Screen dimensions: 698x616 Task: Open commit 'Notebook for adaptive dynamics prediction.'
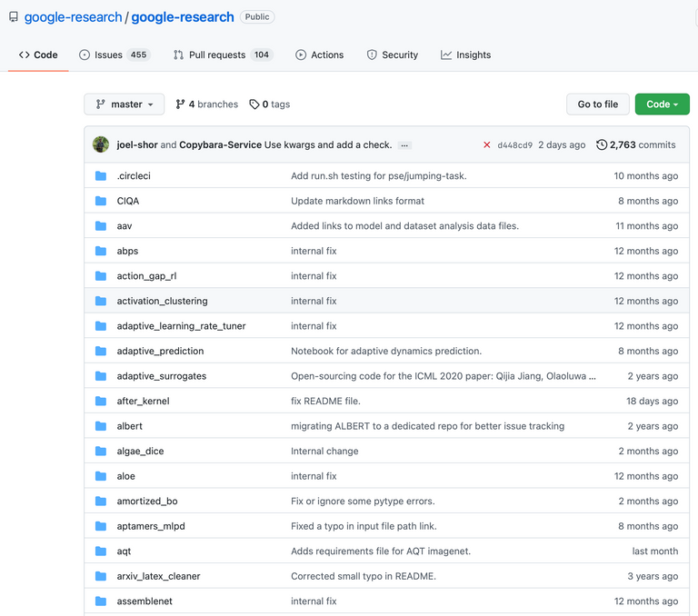pos(386,351)
